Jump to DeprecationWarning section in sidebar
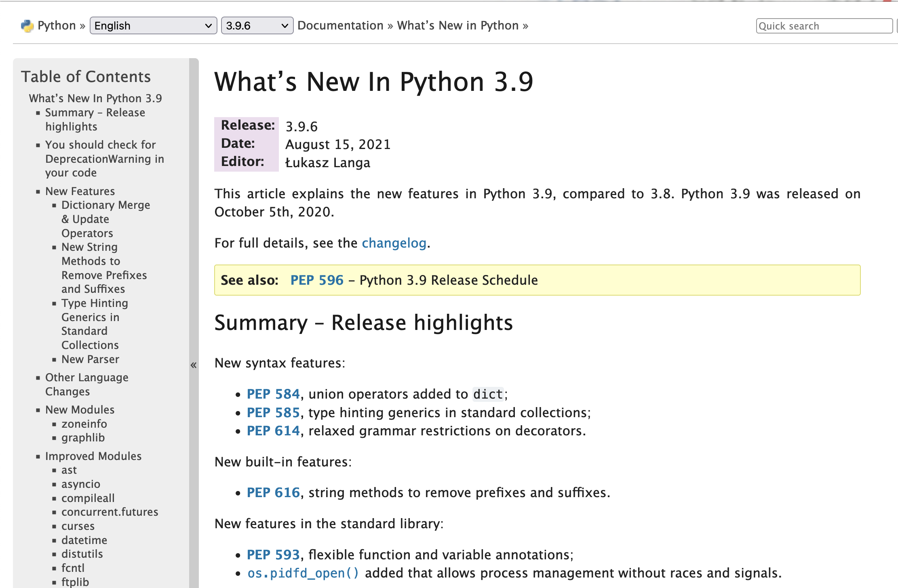Viewport: 898px width, 588px height. click(x=105, y=159)
